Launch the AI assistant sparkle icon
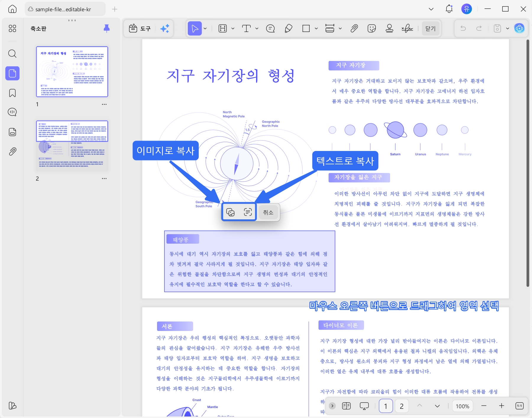Viewport: 532px width, 418px height. [165, 28]
